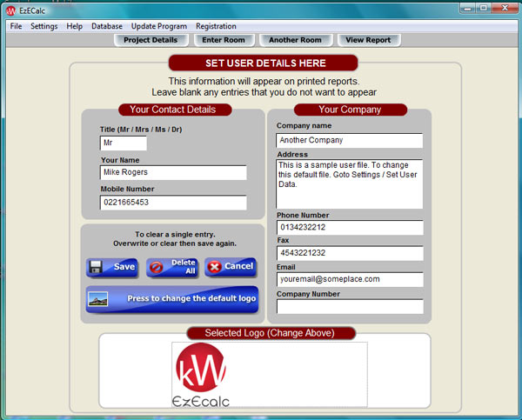The image size is (522, 420).
Task: Click the EzECalc app icon in title bar
Action: [10, 10]
